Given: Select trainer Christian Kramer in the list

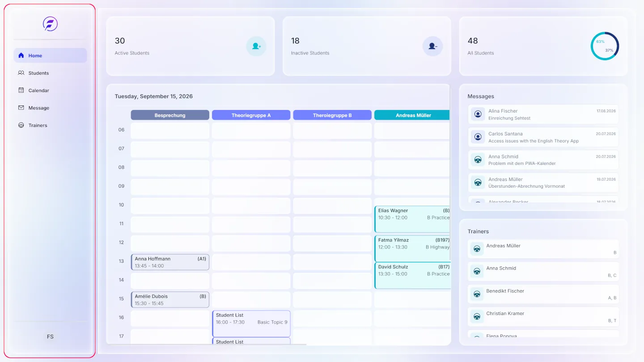Looking at the screenshot, I should click(543, 317).
